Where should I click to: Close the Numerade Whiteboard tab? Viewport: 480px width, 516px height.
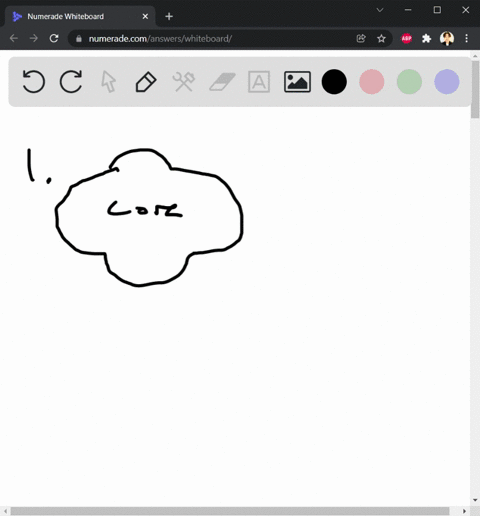tap(145, 16)
